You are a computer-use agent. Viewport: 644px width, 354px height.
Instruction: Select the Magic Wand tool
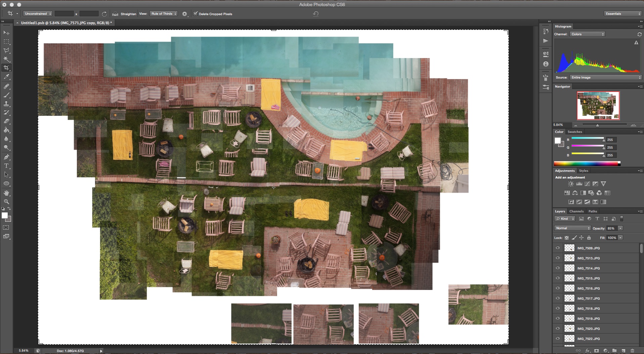pyautogui.click(x=6, y=59)
